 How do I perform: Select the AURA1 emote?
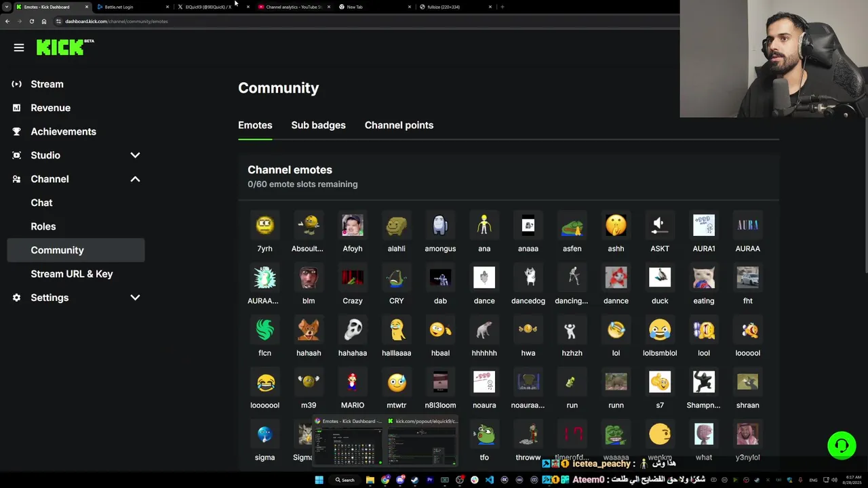tap(704, 225)
